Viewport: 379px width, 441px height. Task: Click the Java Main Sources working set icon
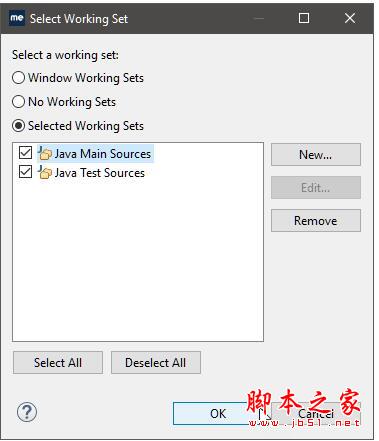coord(45,153)
